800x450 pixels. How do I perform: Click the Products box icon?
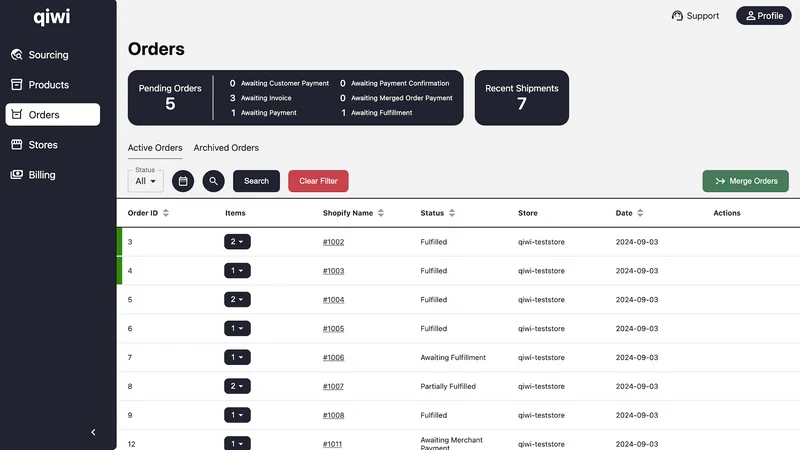pyautogui.click(x=16, y=85)
